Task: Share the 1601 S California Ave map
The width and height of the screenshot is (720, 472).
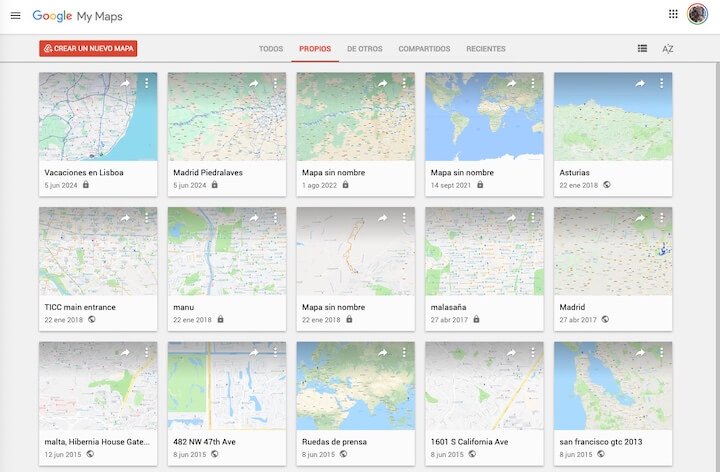Action: [x=511, y=353]
